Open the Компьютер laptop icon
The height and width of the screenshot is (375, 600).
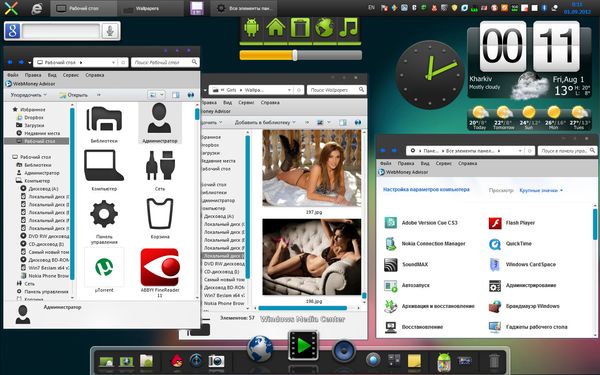click(x=104, y=166)
